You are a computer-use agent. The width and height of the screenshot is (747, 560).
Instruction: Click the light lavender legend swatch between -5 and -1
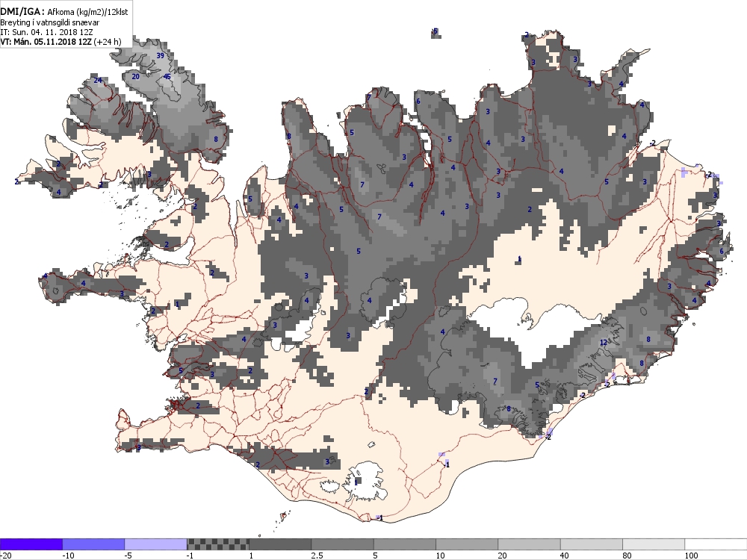coord(156,544)
